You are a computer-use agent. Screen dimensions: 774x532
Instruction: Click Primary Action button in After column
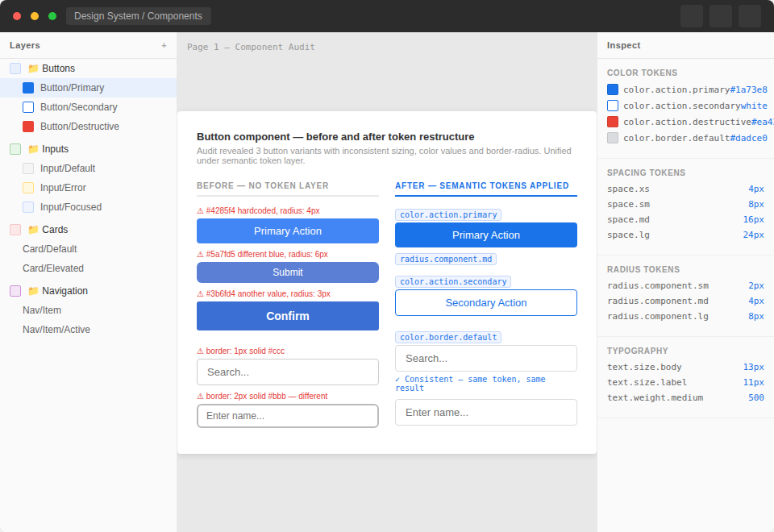(x=485, y=235)
